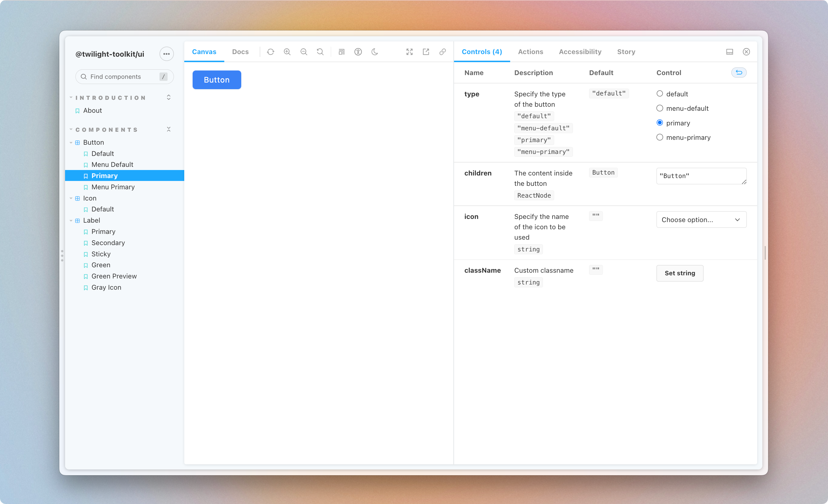The height and width of the screenshot is (504, 828).
Task: Click the Label component grid icon
Action: click(x=77, y=220)
